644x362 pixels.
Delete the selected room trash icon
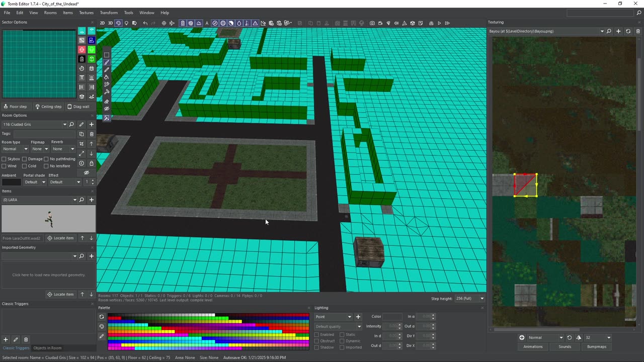(x=92, y=134)
